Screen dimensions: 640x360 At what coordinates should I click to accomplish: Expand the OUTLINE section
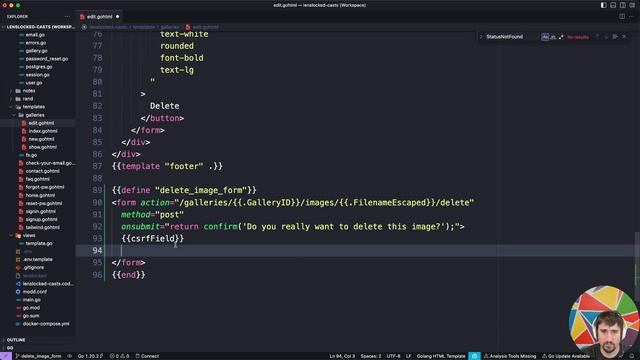pyautogui.click(x=16, y=340)
